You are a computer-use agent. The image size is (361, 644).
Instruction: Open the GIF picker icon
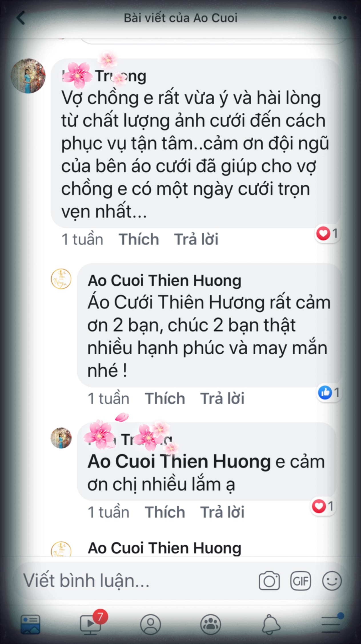coord(300,581)
